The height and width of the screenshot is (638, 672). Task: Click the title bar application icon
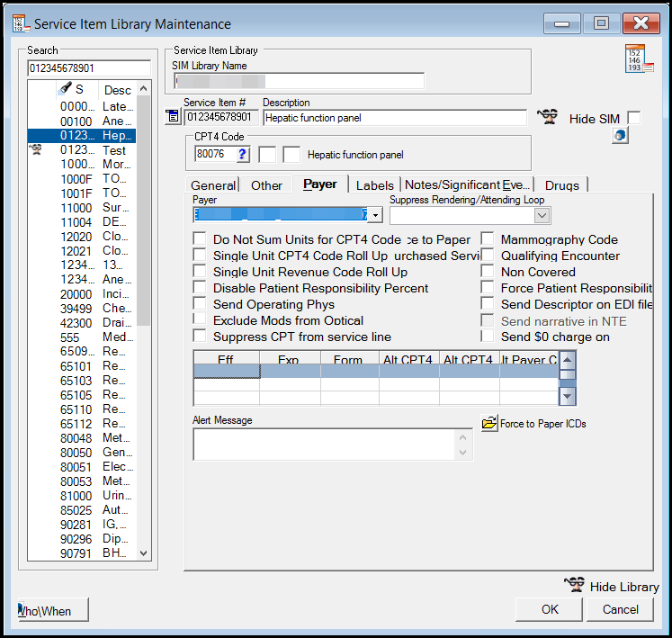tap(20, 23)
